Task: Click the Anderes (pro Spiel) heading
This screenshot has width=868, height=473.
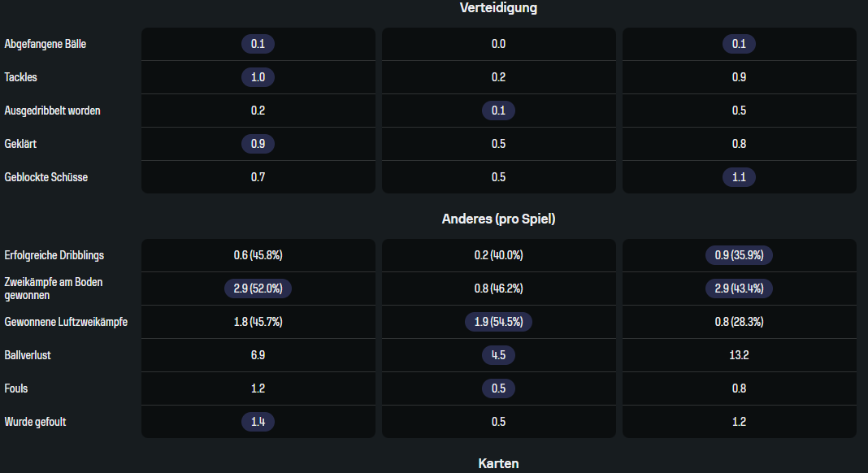Action: coord(498,219)
